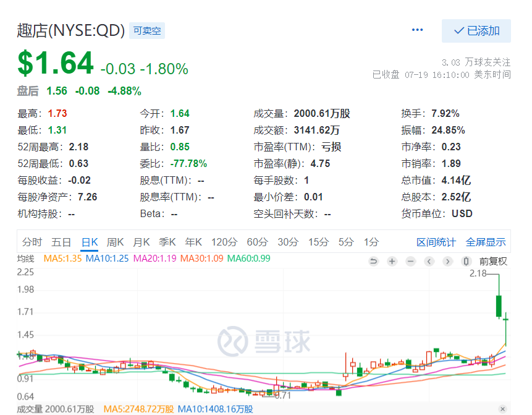Click the 可卖空 short-sell tag
Screen dimensions: 532x415
[x=147, y=31]
